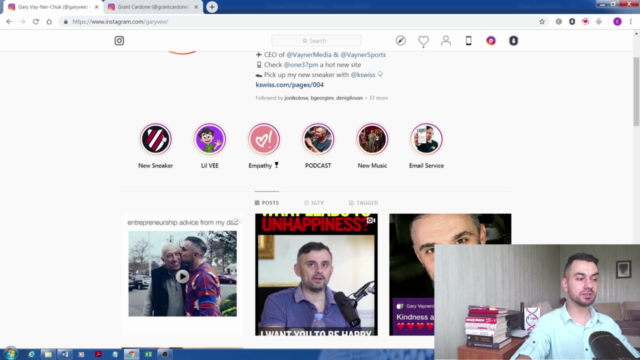Click the dark download icon in Instagram header
The image size is (640, 360).
513,41
